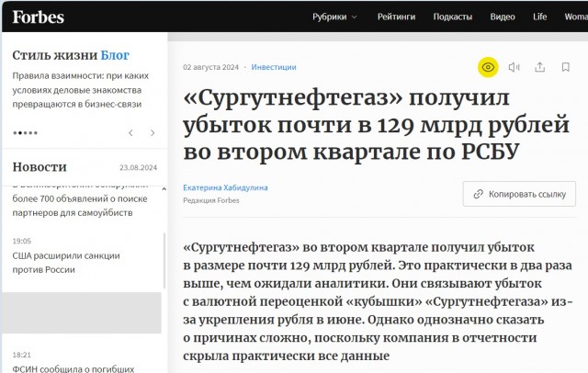Open Правила взаимности blog article
This screenshot has height=373, width=588.
(x=81, y=90)
